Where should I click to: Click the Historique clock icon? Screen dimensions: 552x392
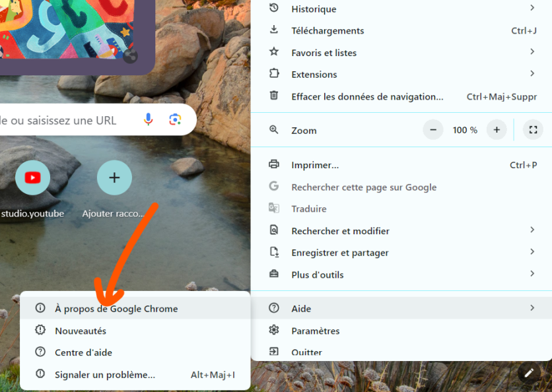[274, 8]
